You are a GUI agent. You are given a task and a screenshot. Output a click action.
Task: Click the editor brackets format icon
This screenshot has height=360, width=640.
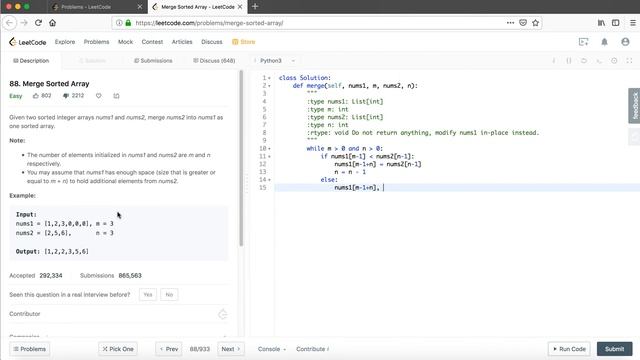569,60
